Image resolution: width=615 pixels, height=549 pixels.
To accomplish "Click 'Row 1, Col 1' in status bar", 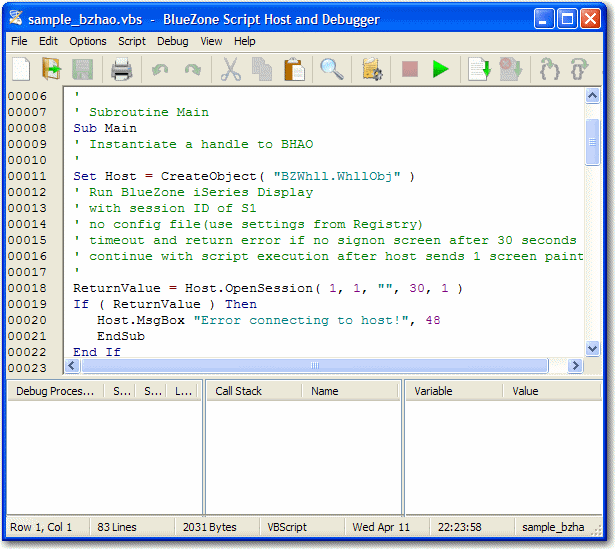I will click(41, 527).
